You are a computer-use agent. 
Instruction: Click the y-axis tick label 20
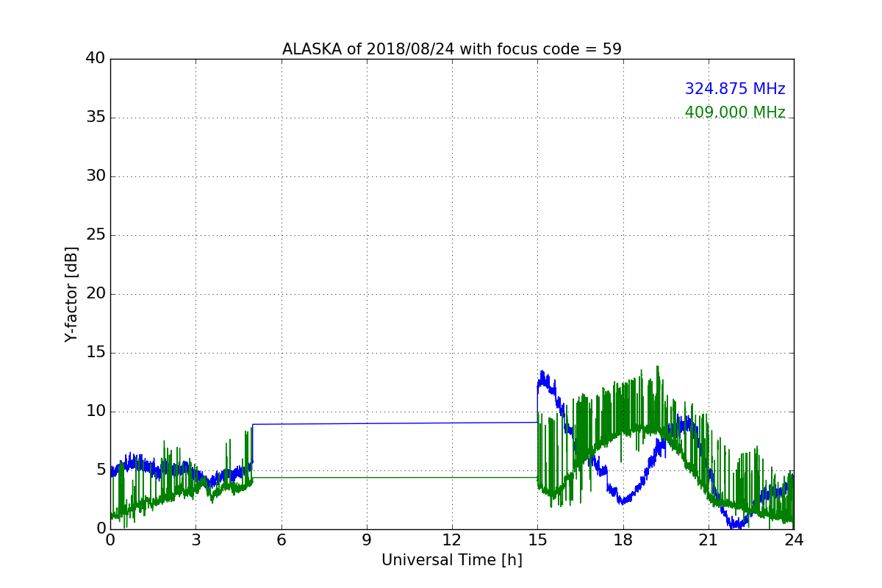coord(95,293)
